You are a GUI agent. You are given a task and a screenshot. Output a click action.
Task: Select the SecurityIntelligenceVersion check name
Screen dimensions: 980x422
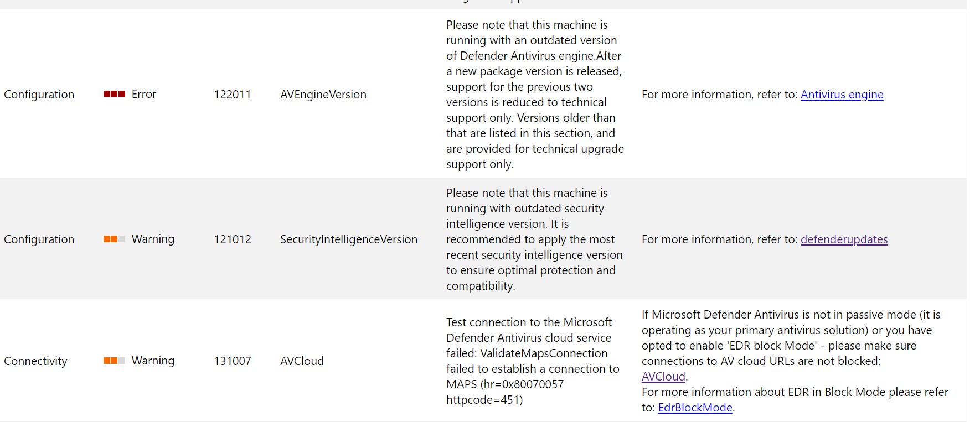pos(349,239)
